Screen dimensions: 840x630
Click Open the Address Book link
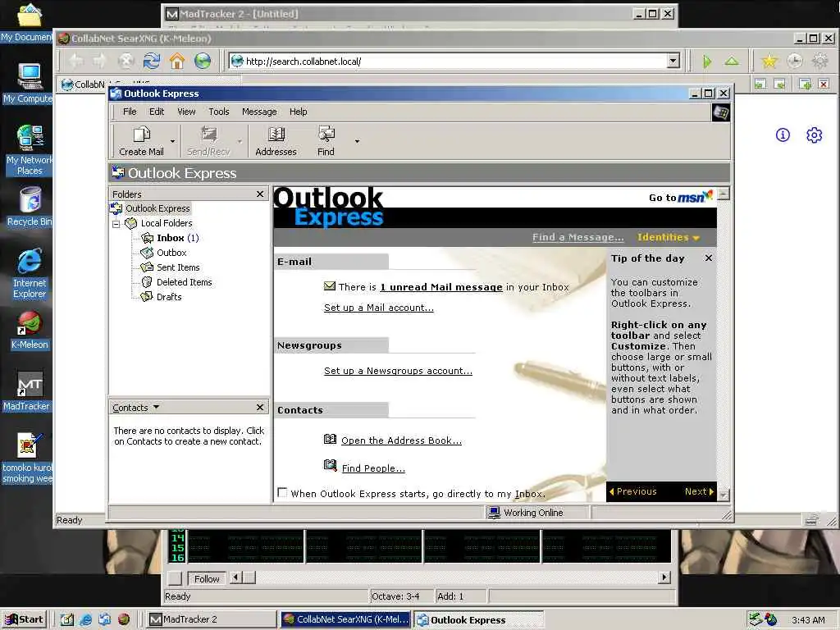click(x=401, y=441)
